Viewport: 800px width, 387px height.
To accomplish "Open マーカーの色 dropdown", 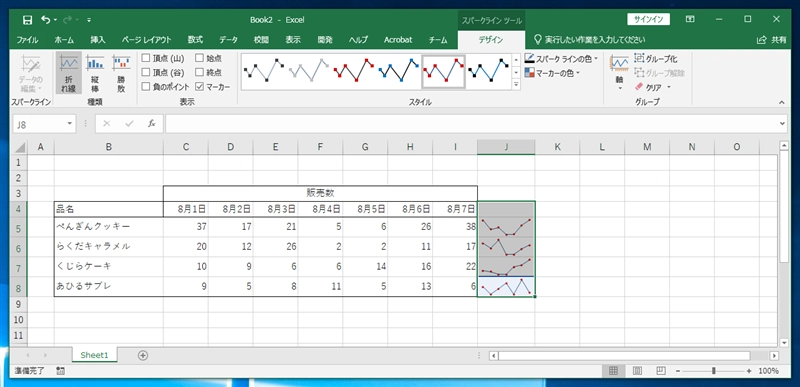I will click(553, 73).
